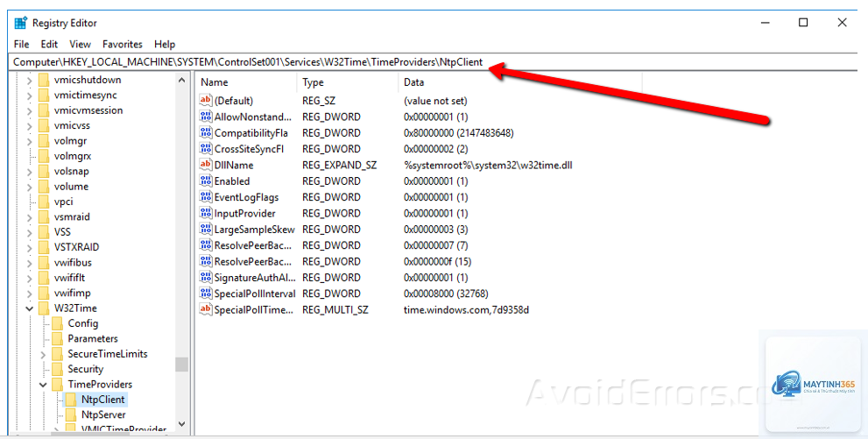Image resolution: width=868 pixels, height=439 pixels.
Task: Click the vmictimesync folder icon
Action: [44, 96]
